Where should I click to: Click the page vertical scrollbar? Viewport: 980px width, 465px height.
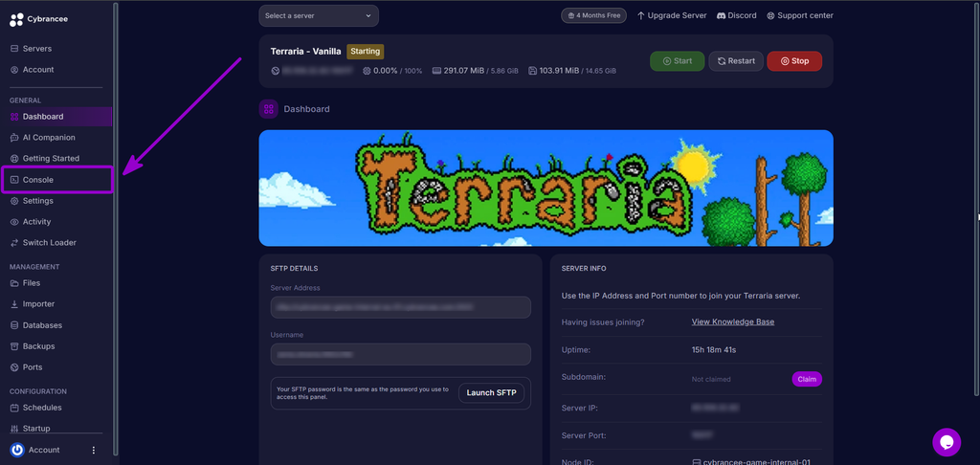[977, 197]
